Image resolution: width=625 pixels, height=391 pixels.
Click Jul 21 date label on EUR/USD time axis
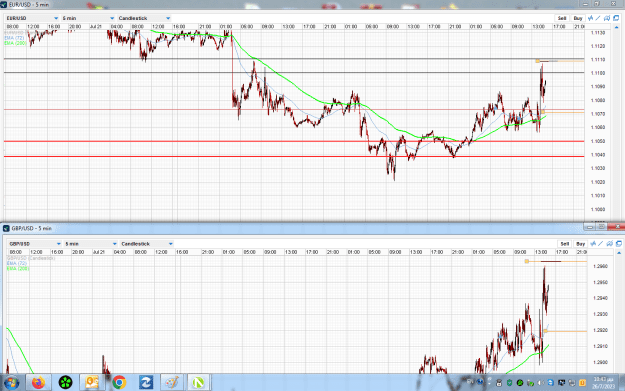point(96,26)
